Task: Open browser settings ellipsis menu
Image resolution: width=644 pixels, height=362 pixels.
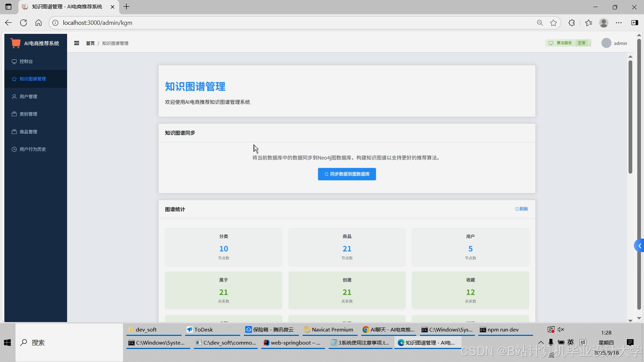Action: (619, 23)
